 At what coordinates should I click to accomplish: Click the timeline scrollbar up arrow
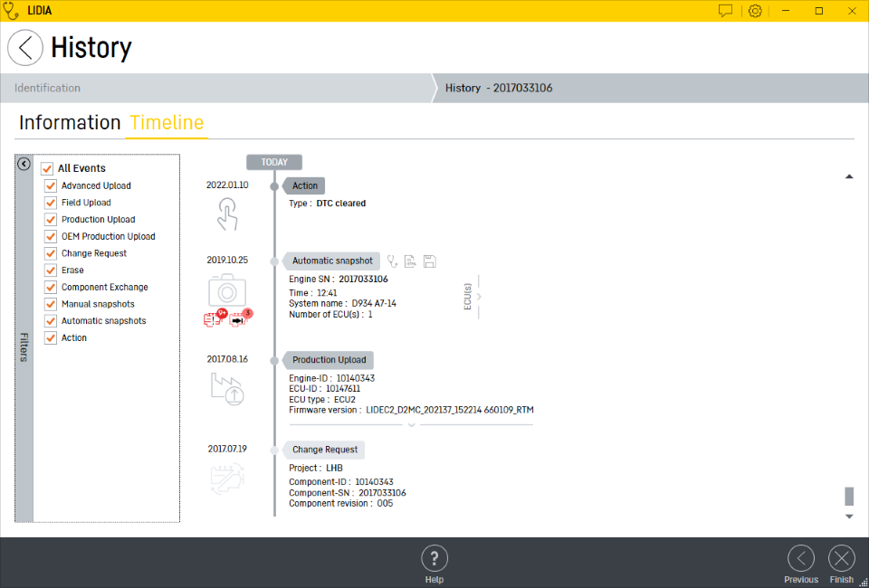point(848,176)
